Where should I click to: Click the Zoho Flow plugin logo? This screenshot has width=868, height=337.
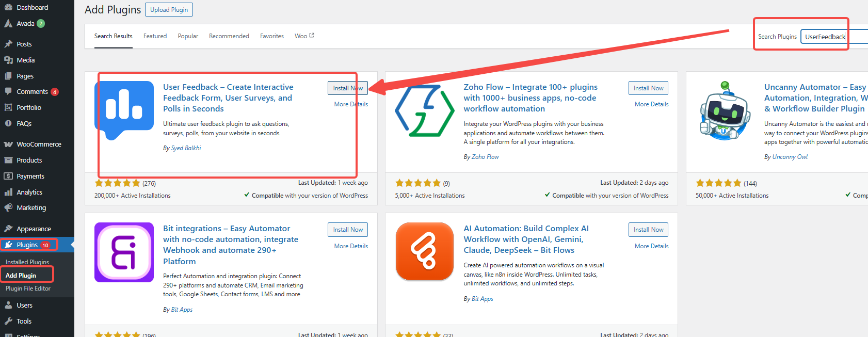coord(424,110)
